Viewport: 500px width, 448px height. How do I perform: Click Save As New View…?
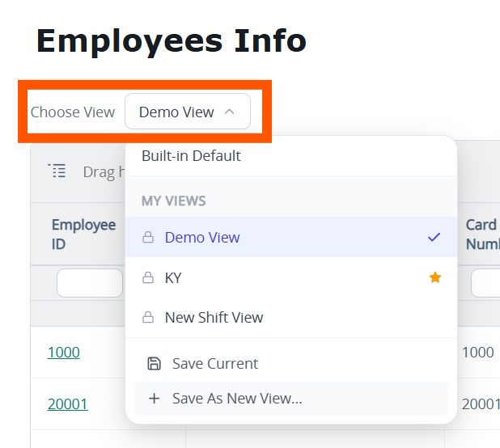click(291, 399)
